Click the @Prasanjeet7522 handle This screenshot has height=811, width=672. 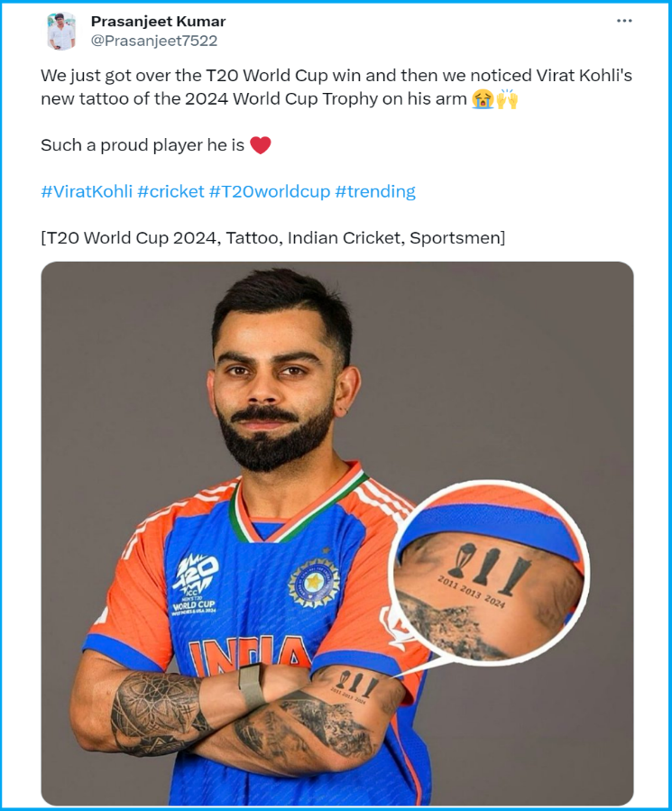(x=154, y=41)
